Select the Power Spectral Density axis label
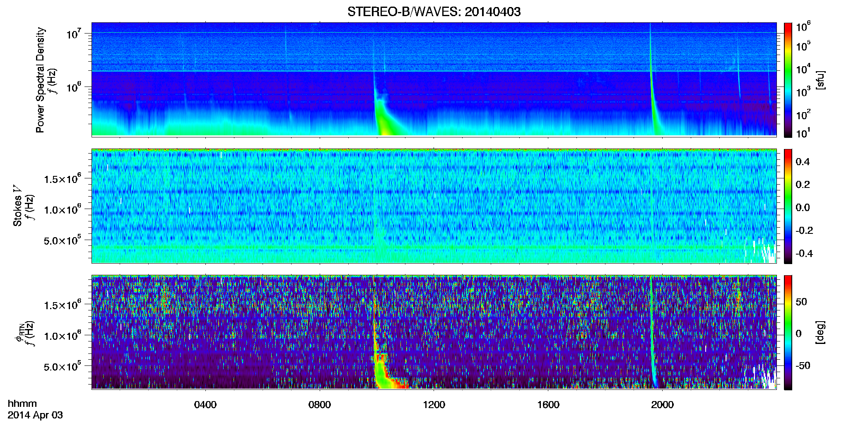The image size is (868, 447). [40, 80]
